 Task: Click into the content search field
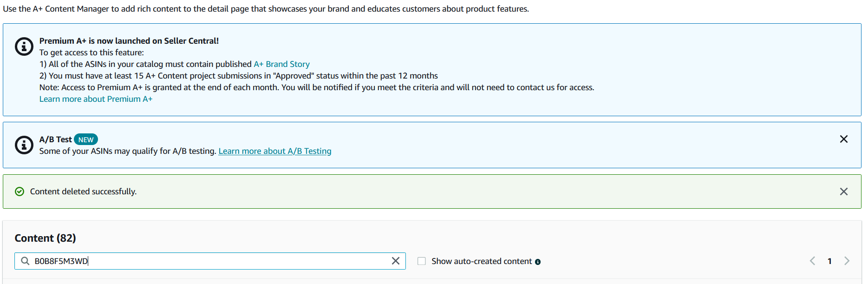pyautogui.click(x=209, y=261)
